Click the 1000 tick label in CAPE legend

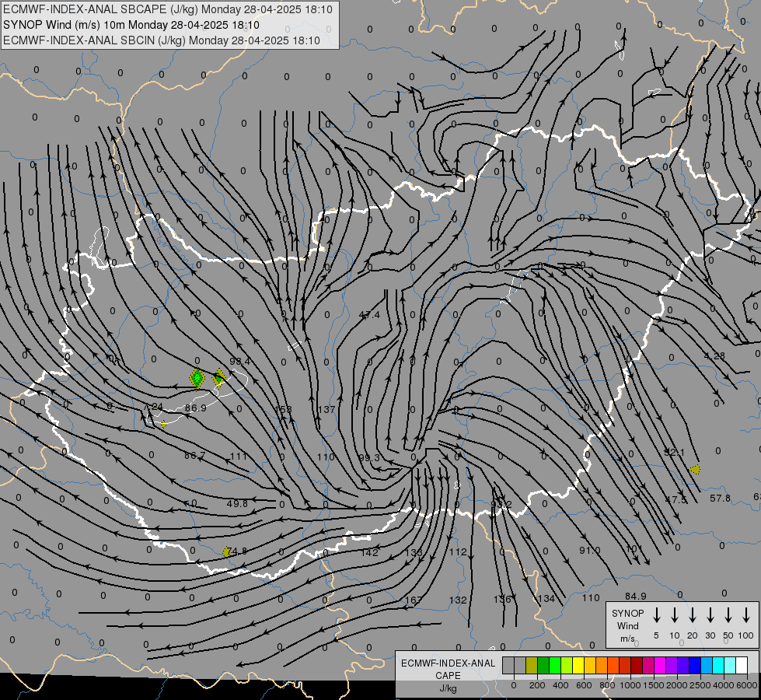(x=630, y=685)
